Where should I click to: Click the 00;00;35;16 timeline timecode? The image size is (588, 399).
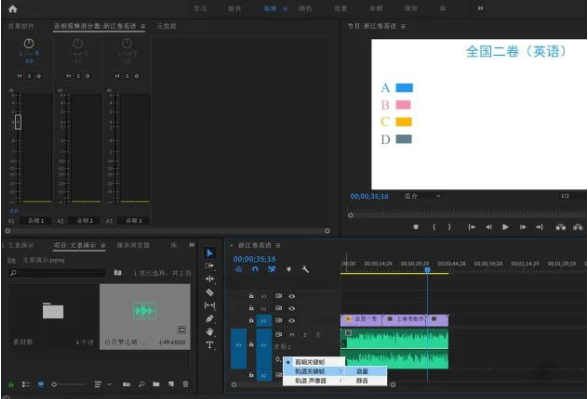(x=254, y=259)
